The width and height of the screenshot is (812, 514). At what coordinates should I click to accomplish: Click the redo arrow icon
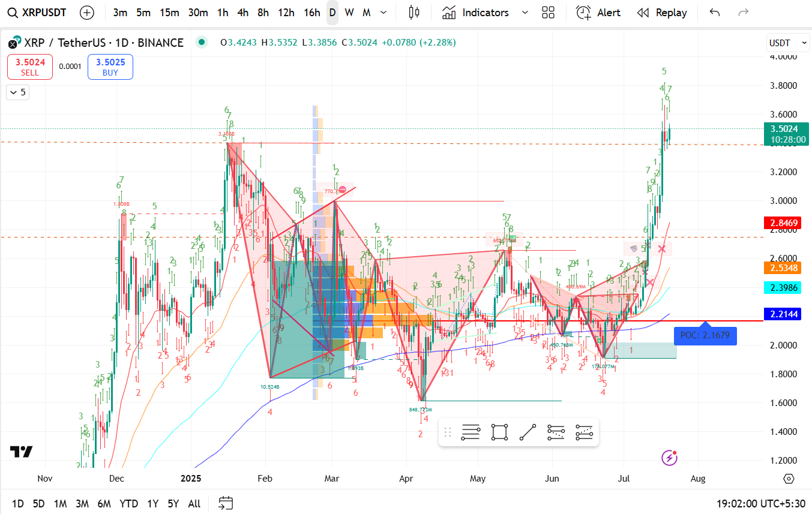pos(743,13)
